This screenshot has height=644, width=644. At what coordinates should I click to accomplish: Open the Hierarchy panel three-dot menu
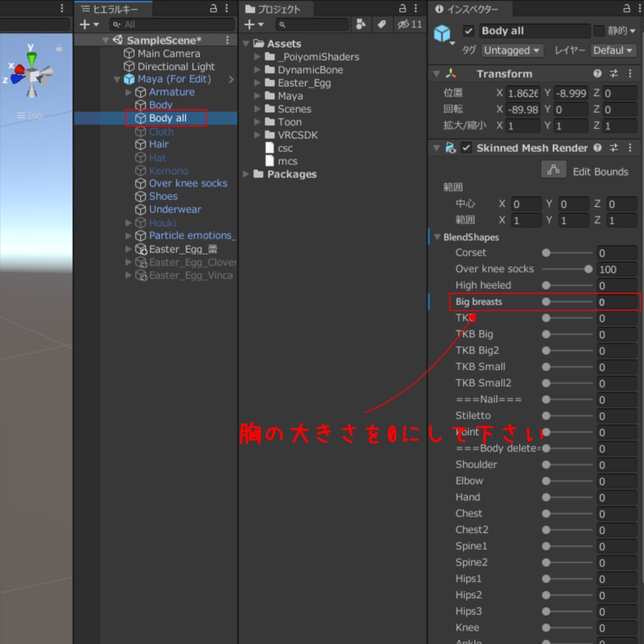226,8
